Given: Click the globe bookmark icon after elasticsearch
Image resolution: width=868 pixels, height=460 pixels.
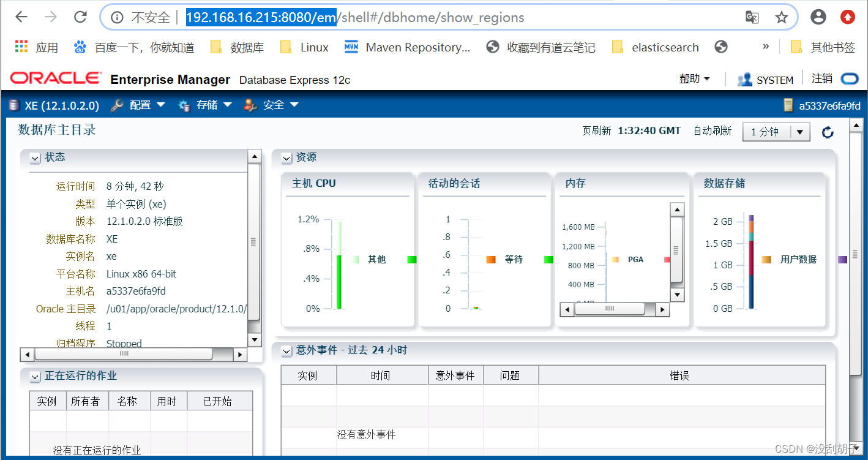Looking at the screenshot, I should click(721, 47).
